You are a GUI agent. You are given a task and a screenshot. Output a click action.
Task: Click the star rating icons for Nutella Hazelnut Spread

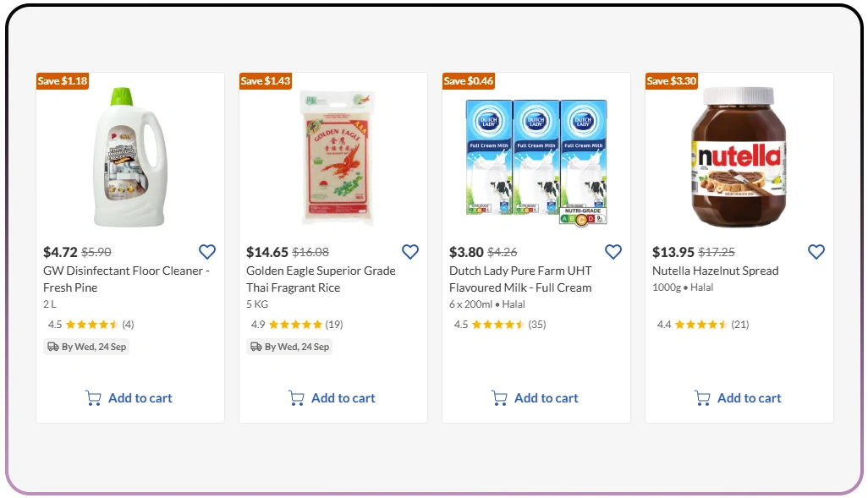pos(702,324)
